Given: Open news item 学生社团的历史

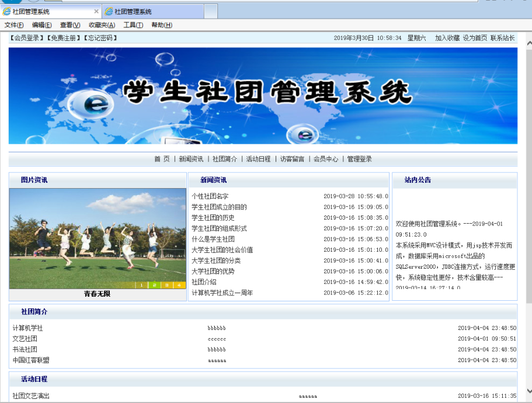Looking at the screenshot, I should 213,218.
